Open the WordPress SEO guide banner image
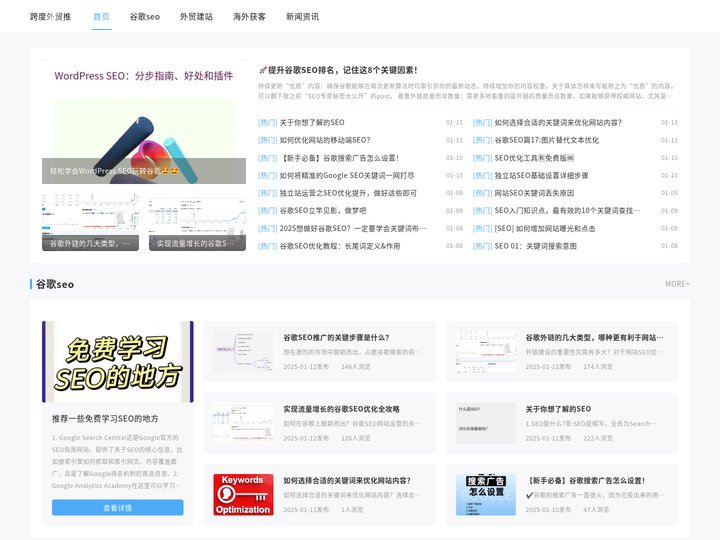The width and height of the screenshot is (720, 540). click(144, 122)
